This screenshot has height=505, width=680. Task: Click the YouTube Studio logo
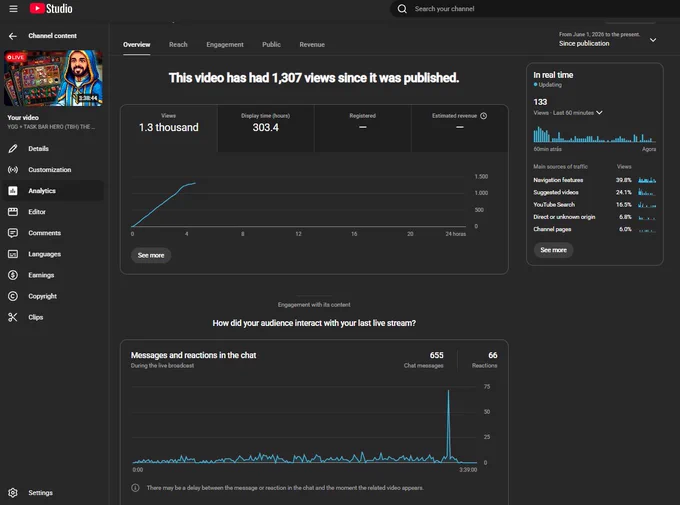[51, 9]
